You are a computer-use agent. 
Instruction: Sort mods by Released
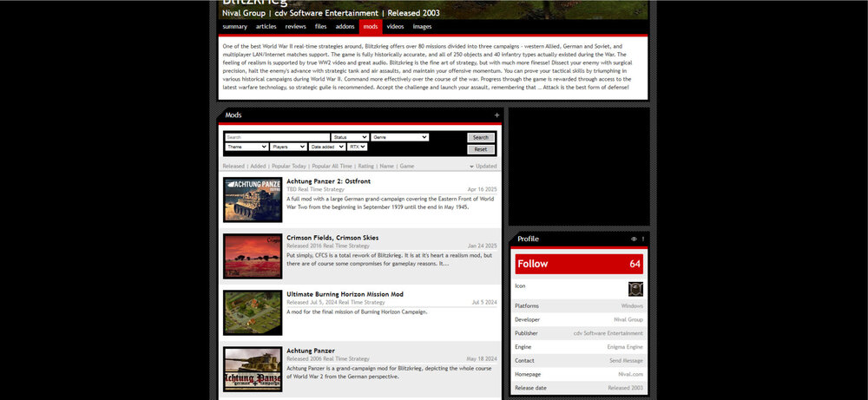tap(233, 166)
